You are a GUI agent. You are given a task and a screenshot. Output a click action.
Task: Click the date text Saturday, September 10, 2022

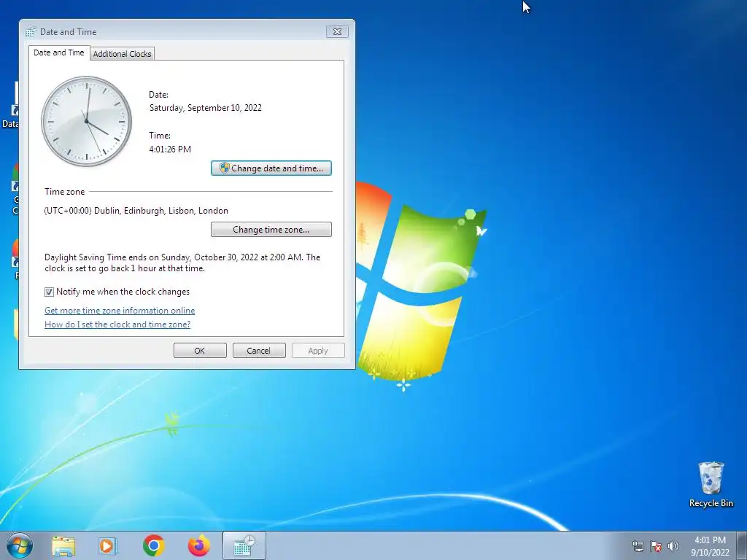pyautogui.click(x=205, y=108)
